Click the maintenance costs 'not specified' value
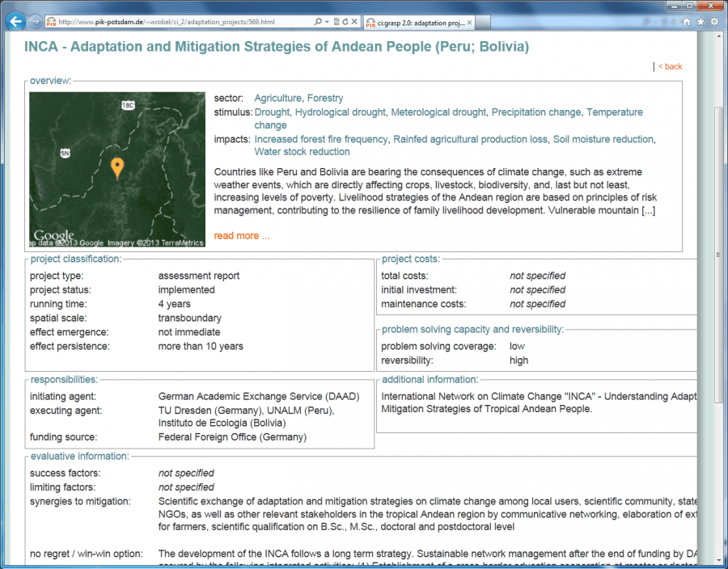This screenshot has width=728, height=569. 538,304
